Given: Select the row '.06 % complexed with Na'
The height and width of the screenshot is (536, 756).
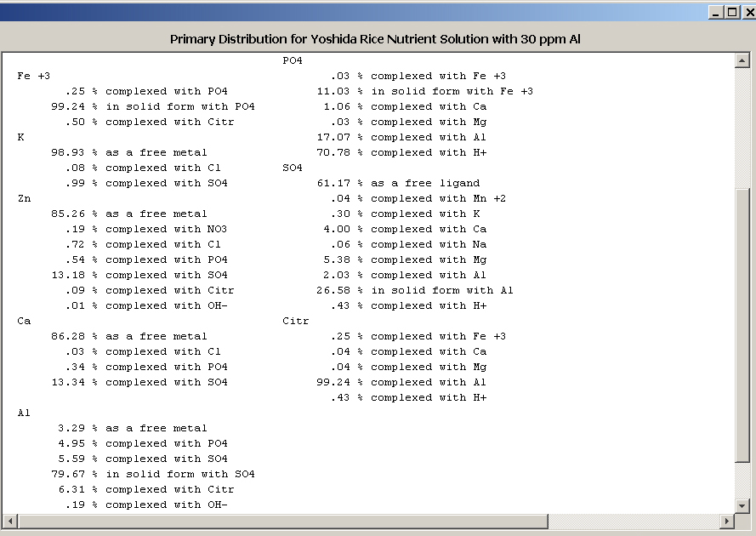Looking at the screenshot, I should pyautogui.click(x=408, y=244).
